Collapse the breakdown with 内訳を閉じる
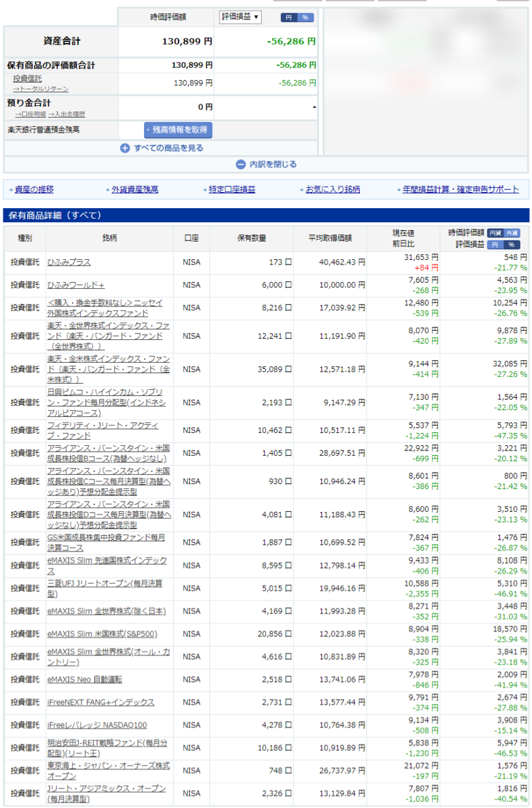Screen dimensions: 532x808 (273, 164)
